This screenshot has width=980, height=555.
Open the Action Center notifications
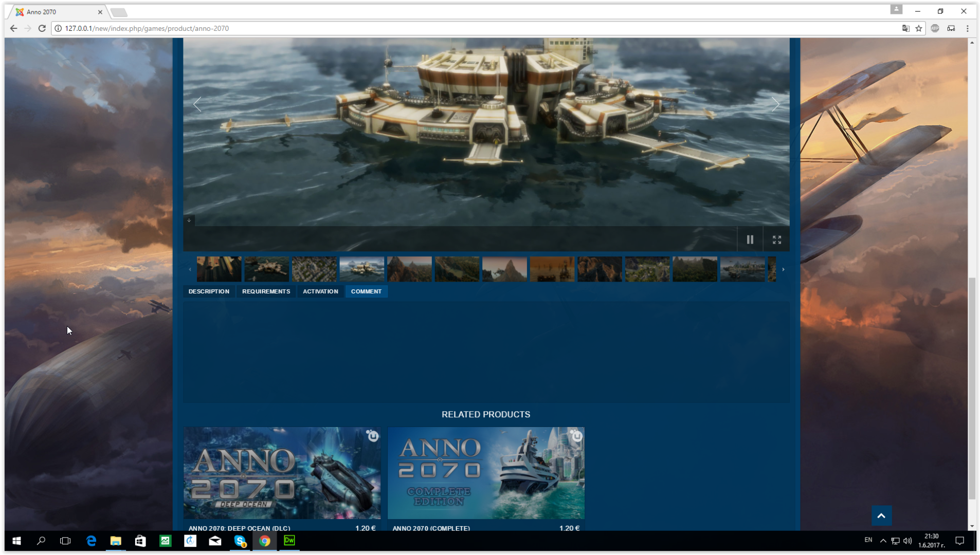tap(959, 541)
